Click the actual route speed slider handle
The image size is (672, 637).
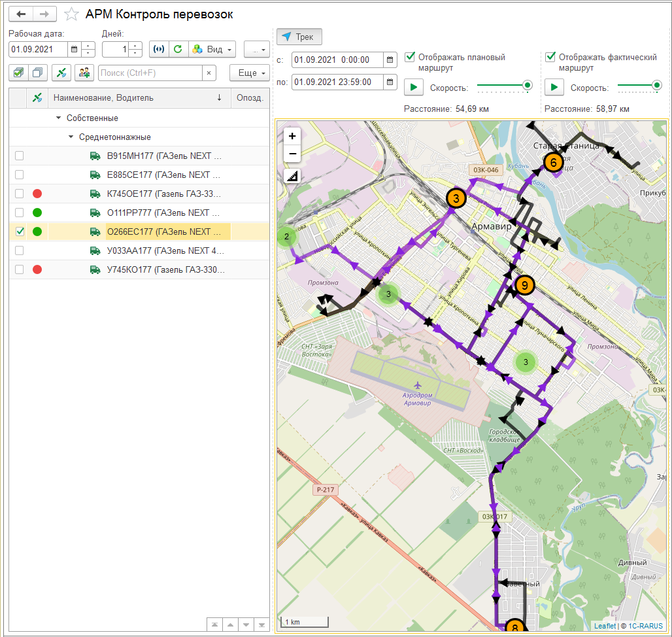click(657, 85)
